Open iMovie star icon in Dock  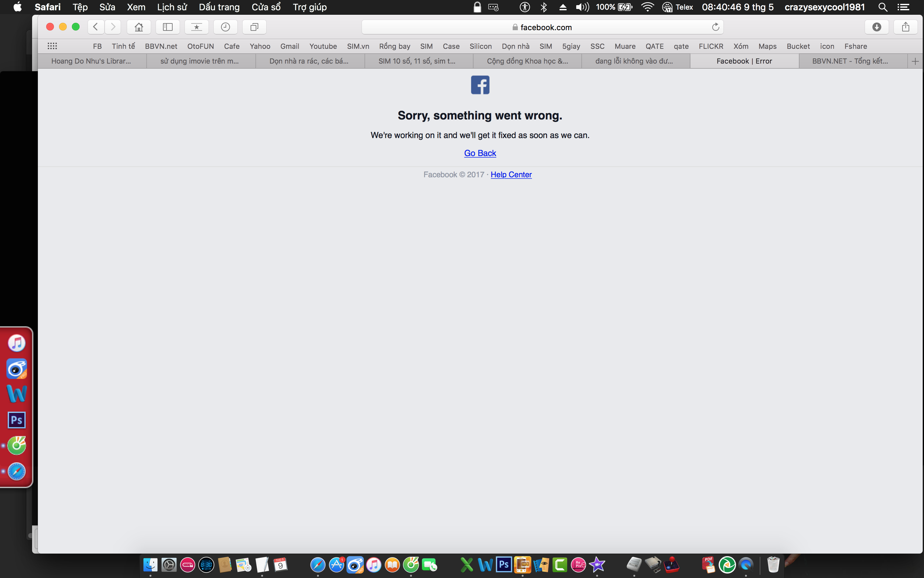(597, 565)
